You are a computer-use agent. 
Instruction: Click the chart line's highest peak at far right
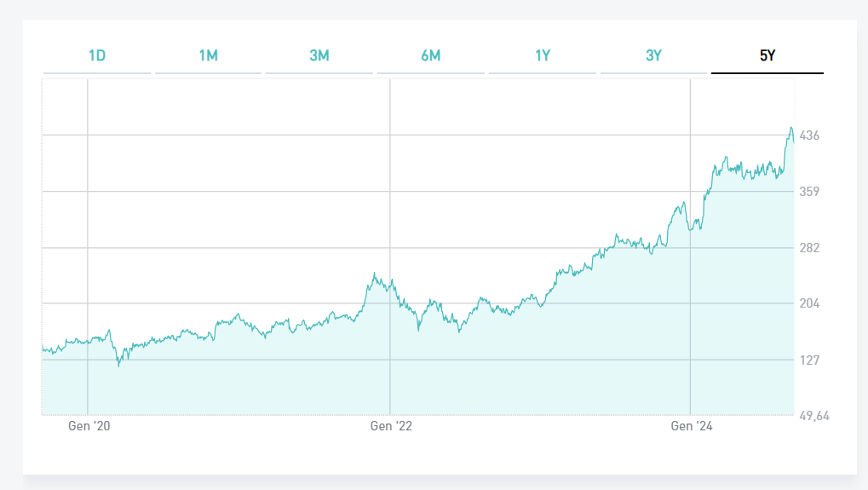click(x=790, y=128)
